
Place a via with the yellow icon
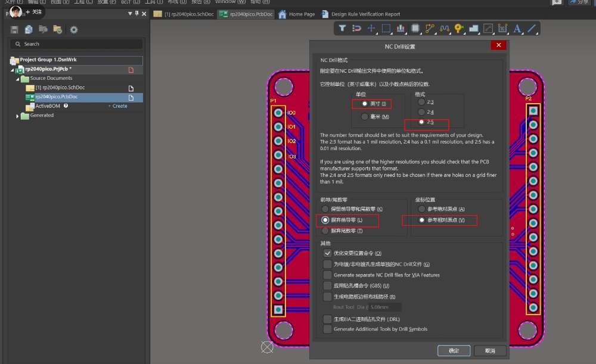[459, 29]
